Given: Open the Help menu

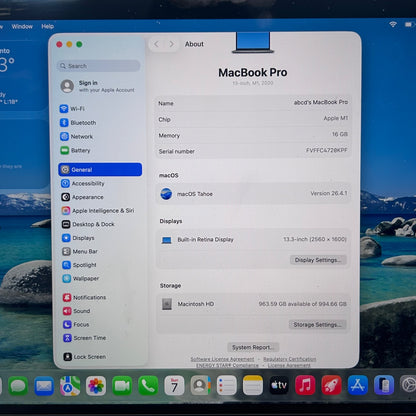Looking at the screenshot, I should click(x=48, y=26).
